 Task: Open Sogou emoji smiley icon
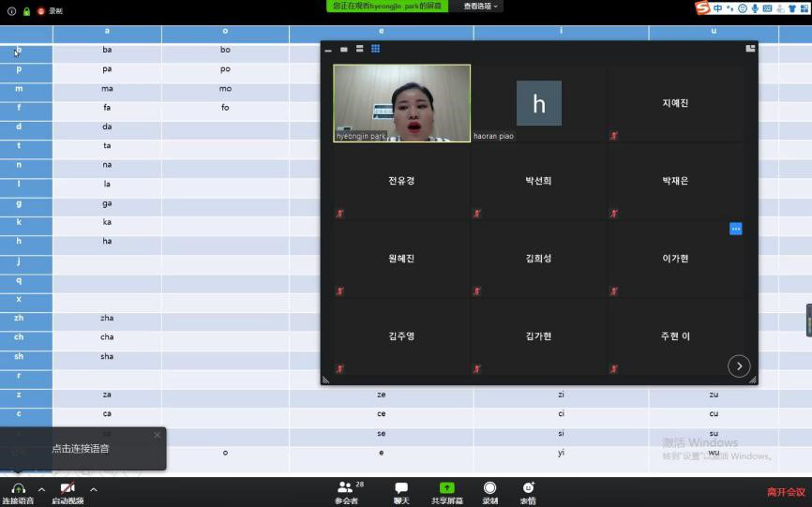[743, 8]
